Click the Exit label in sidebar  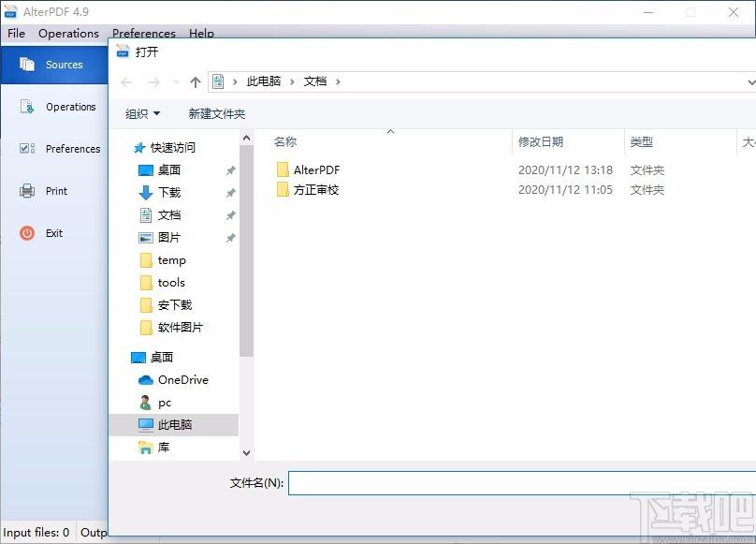point(54,233)
